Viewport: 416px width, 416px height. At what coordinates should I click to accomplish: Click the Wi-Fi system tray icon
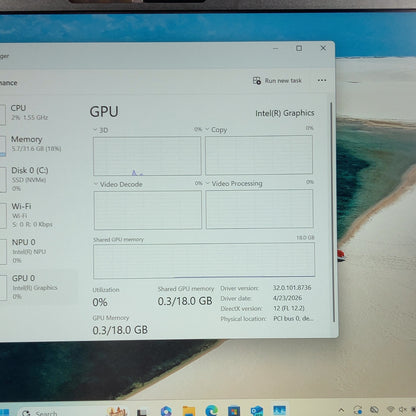pyautogui.click(x=390, y=409)
